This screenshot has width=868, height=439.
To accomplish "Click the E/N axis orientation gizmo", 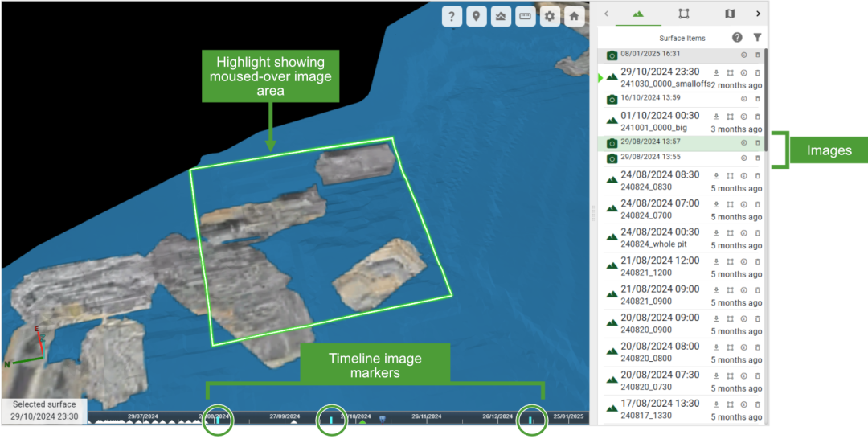I will click(26, 349).
